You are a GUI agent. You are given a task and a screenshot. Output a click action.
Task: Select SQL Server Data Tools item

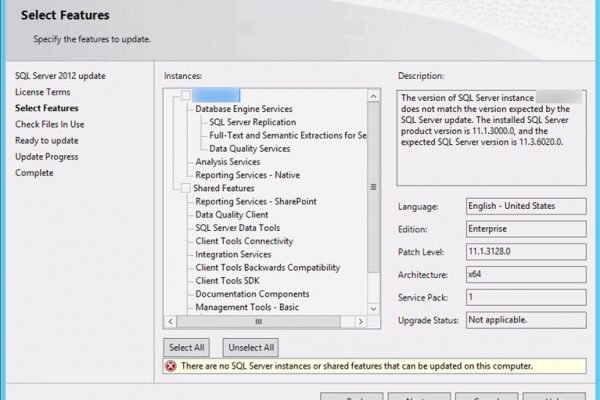[238, 228]
